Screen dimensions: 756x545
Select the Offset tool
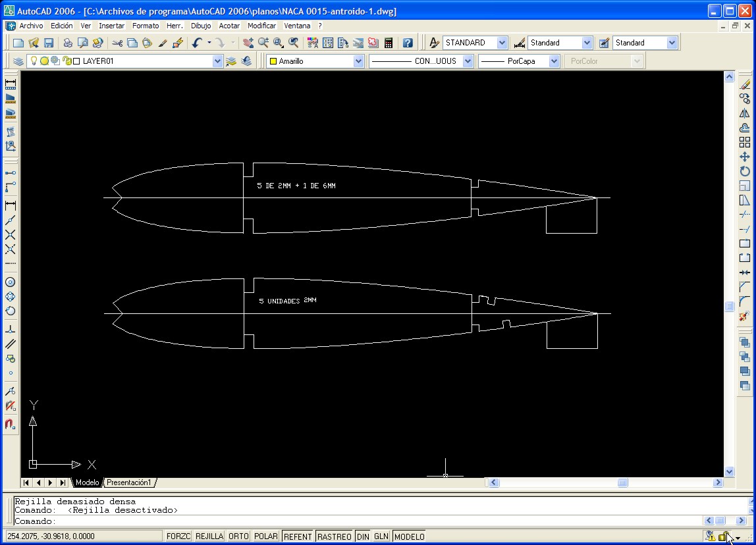click(x=745, y=128)
